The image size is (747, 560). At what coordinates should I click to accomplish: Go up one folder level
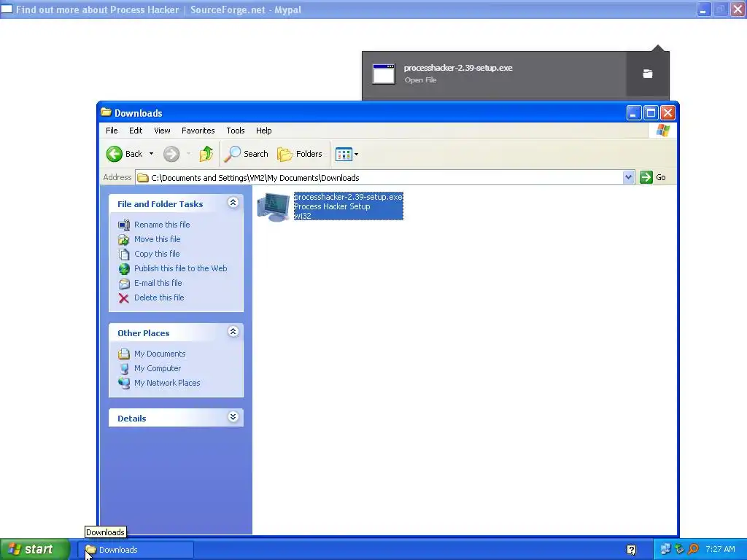(x=206, y=154)
